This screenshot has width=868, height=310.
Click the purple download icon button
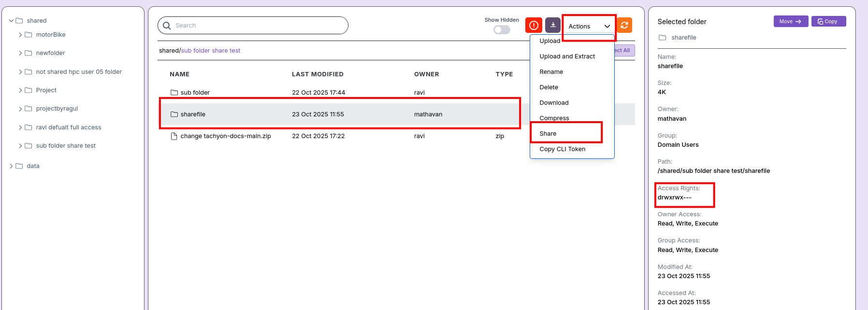[553, 25]
